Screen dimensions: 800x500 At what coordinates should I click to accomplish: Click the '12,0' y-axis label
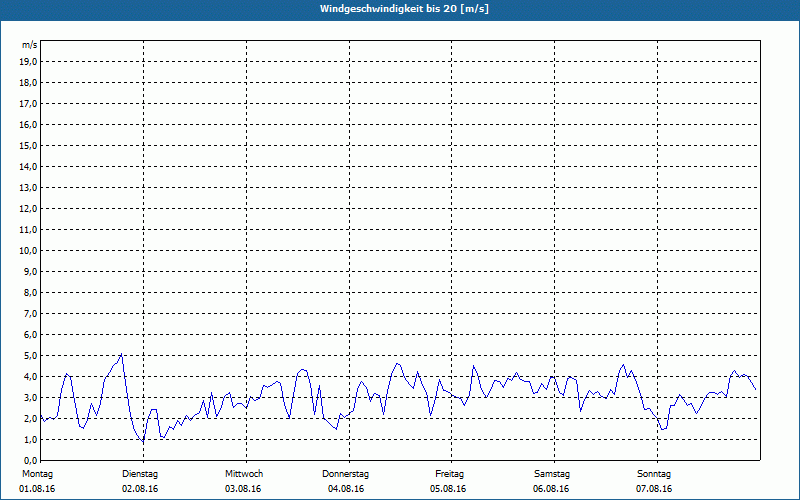pyautogui.click(x=28, y=209)
